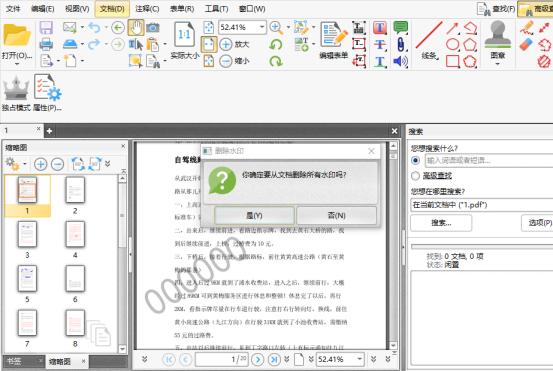This screenshot has width=553, height=371.
Task: Zoom out thumbnails with minus icon
Action: [x=57, y=164]
